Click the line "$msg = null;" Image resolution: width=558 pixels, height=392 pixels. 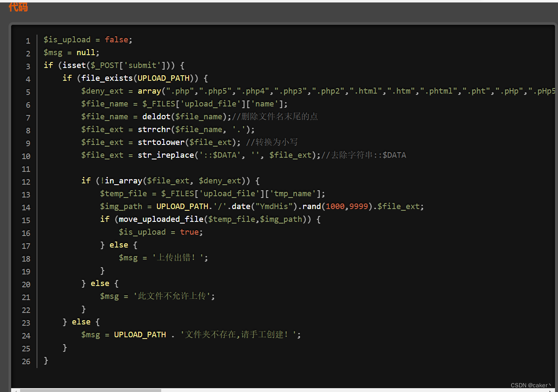(x=71, y=53)
